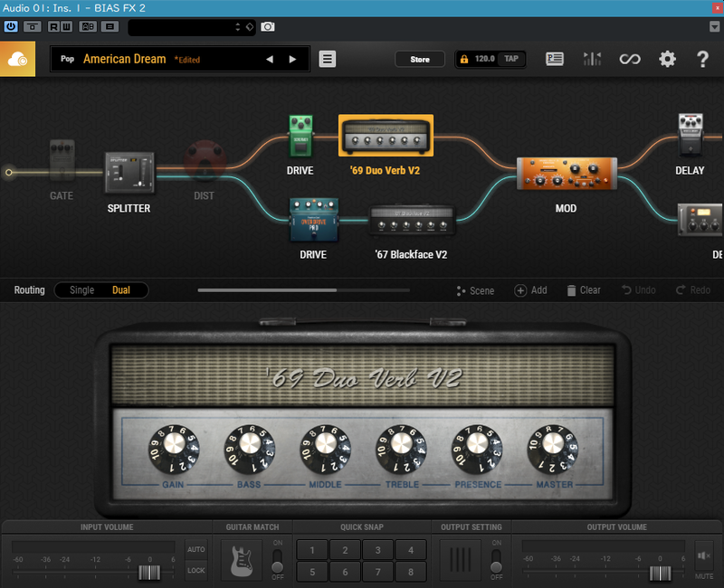Image resolution: width=724 pixels, height=588 pixels.
Task: Click the MASTER knob on the amp
Action: (x=553, y=449)
